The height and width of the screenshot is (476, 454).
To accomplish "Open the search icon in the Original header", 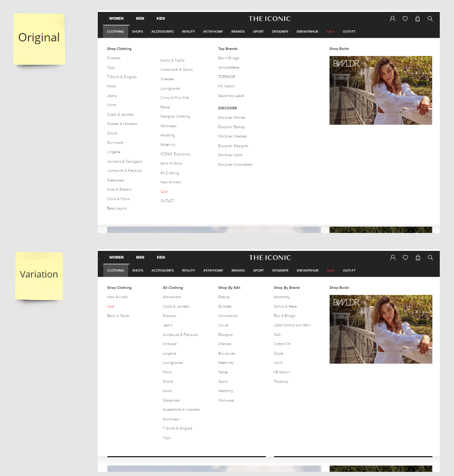I will (430, 18).
